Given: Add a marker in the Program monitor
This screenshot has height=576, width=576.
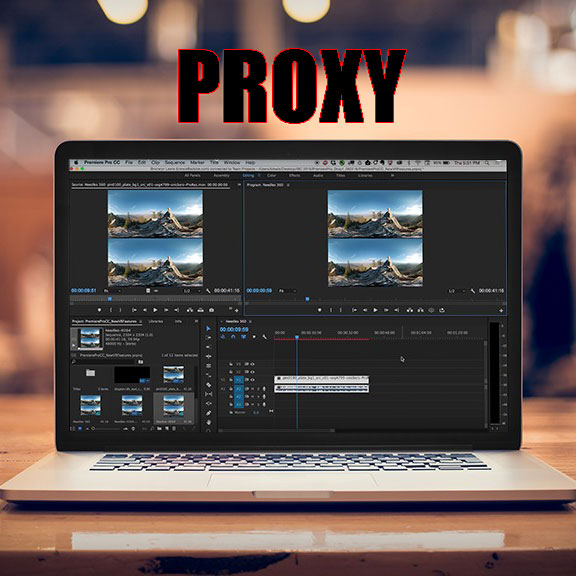Looking at the screenshot, I should (320, 310).
